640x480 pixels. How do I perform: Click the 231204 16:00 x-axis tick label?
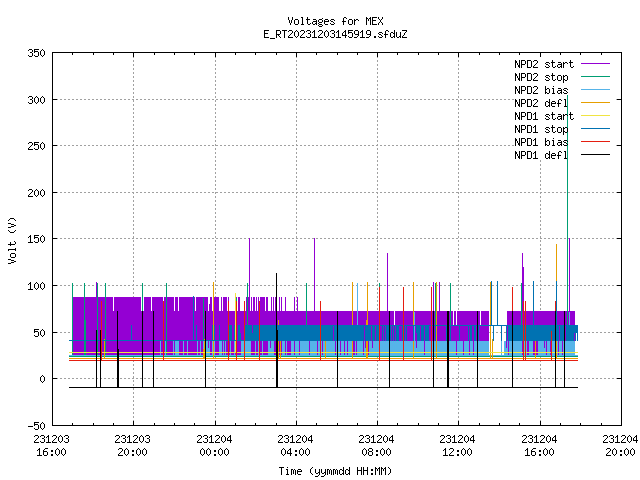coord(540,446)
